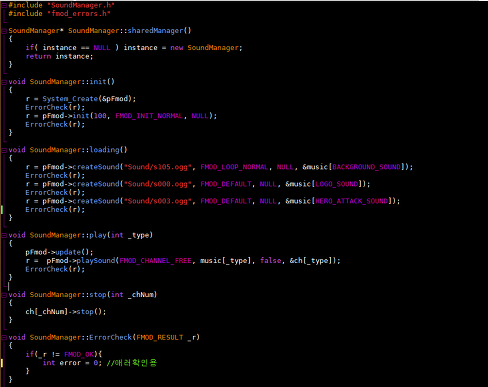This screenshot has width=488, height=387.
Task: Click the "Sound/s003.ogg" string
Action: [x=158, y=201]
